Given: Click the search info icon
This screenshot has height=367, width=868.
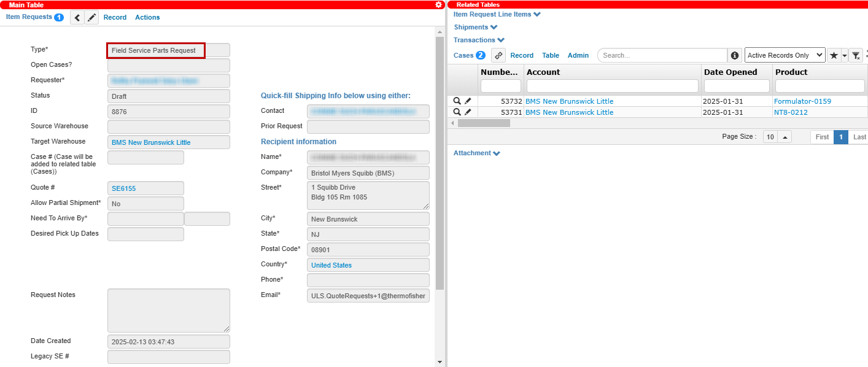Looking at the screenshot, I should point(734,56).
